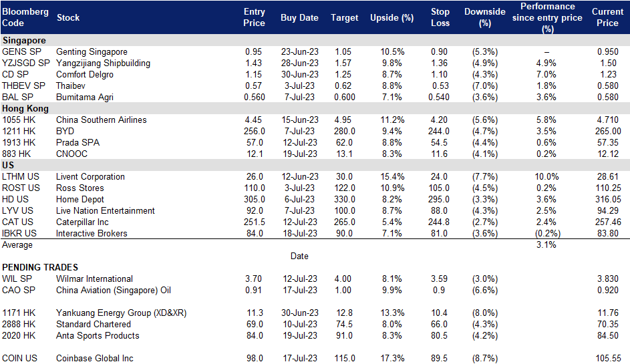Image resolution: width=630 pixels, height=364 pixels.
Task: Select China Southern Airlines buy date '15-Jun-23'
Action: [x=300, y=120]
